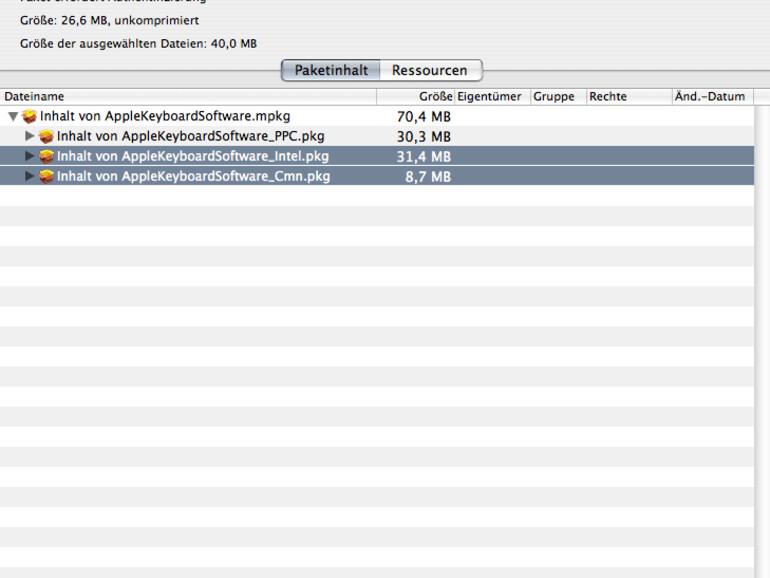Expand the AppleKeyboardSoftware_Intel.pkg contents

click(29, 156)
